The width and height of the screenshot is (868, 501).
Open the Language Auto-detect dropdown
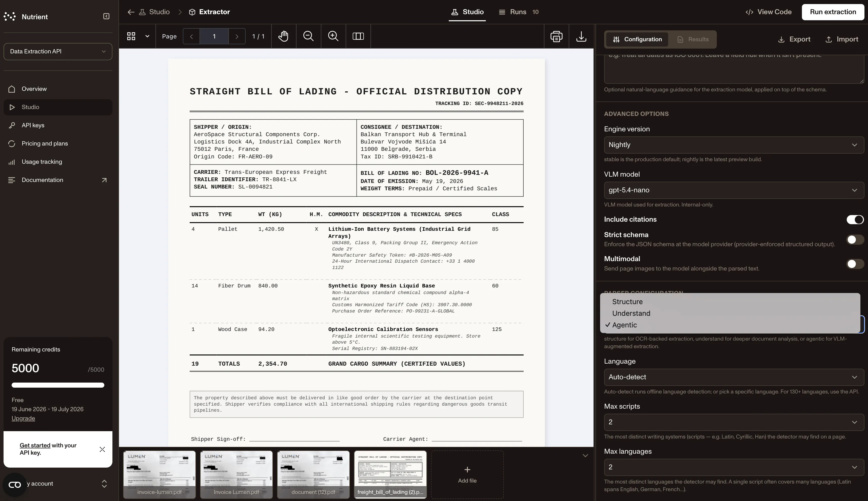734,377
